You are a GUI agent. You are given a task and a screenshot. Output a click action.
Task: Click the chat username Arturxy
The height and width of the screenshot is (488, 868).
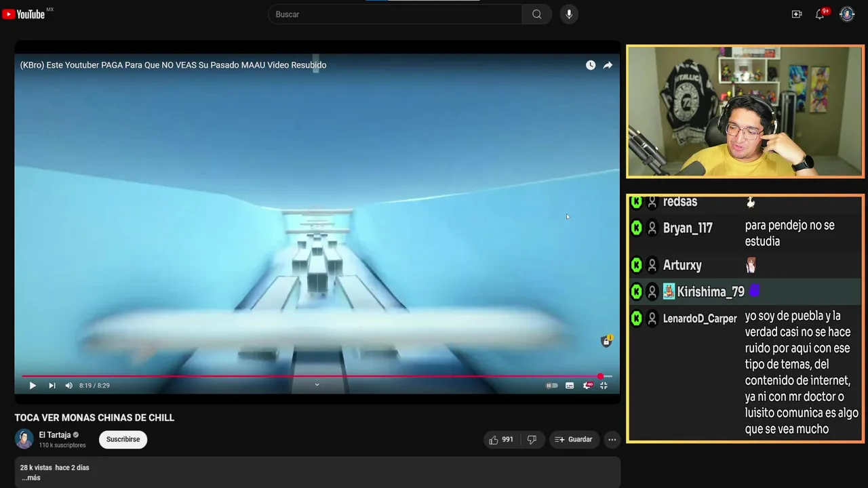[x=682, y=266]
